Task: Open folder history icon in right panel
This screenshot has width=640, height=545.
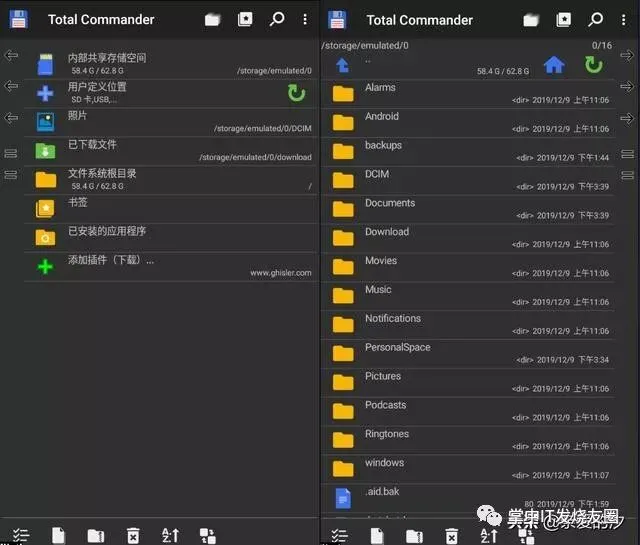Action: 531,20
